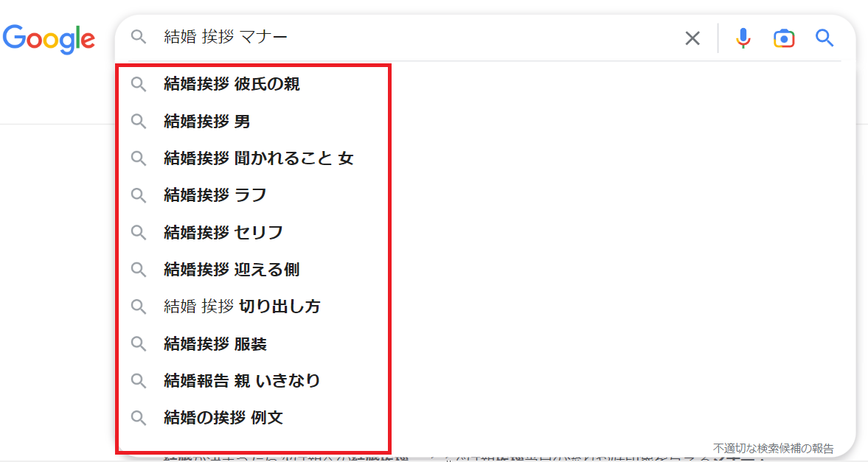
Task: Click magnifier icon beside 結婚の挨拶 例文
Action: [139, 418]
